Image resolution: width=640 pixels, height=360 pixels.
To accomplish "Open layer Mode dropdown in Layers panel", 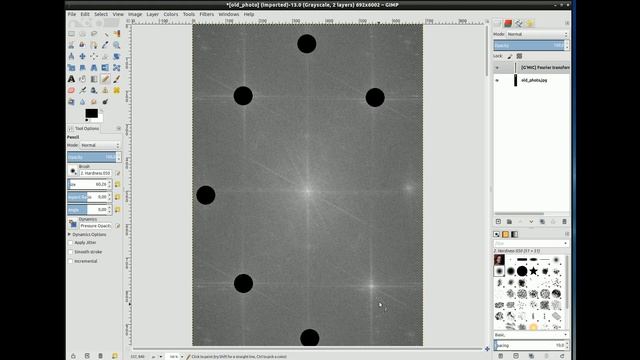I will 538,34.
